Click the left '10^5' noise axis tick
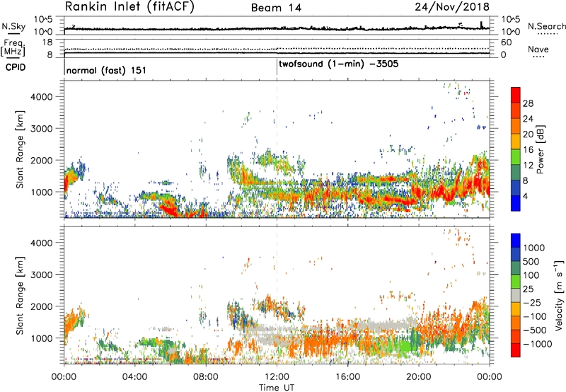Image resolution: width=566 pixels, height=392 pixels. (x=43, y=20)
